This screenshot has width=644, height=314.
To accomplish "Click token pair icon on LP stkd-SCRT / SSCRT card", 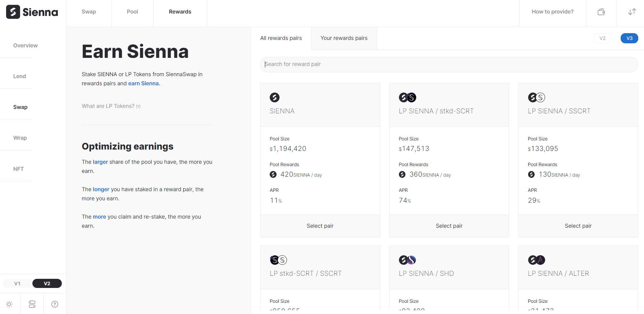I will pyautogui.click(x=278, y=260).
